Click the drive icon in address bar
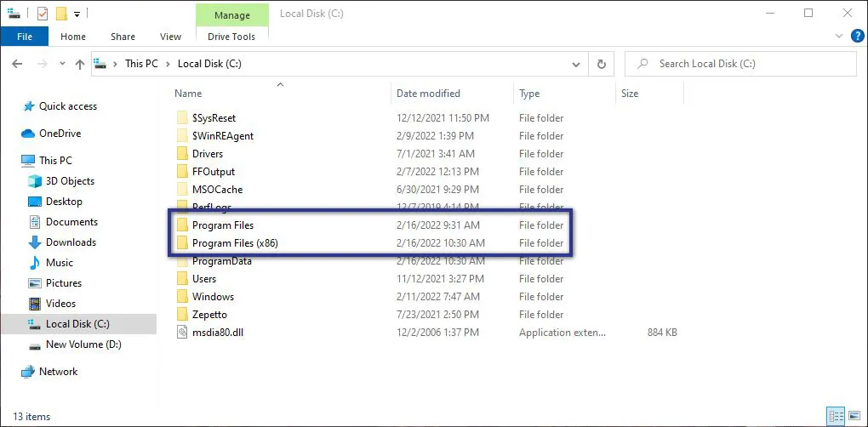This screenshot has height=427, width=868. click(x=100, y=64)
